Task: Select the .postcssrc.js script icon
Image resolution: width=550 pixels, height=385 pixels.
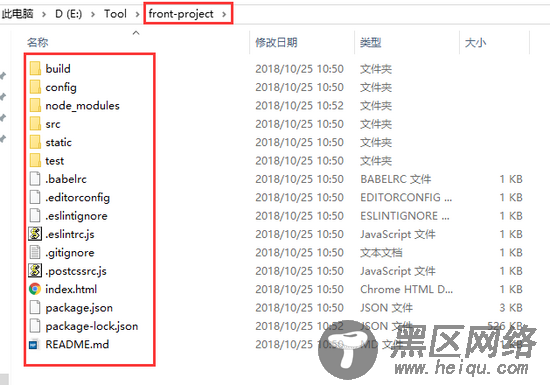Action: (x=35, y=271)
